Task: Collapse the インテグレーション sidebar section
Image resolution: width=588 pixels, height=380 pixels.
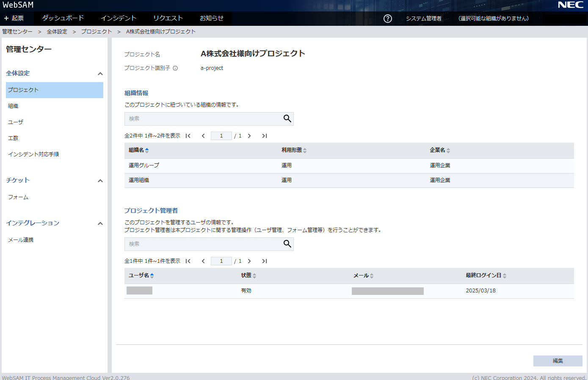Action: coord(100,223)
